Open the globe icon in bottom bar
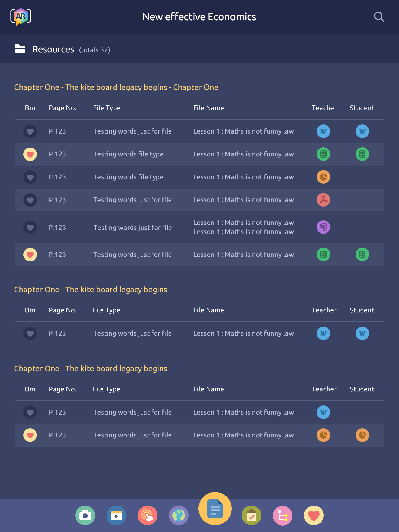This screenshot has height=532, width=399. click(x=179, y=515)
